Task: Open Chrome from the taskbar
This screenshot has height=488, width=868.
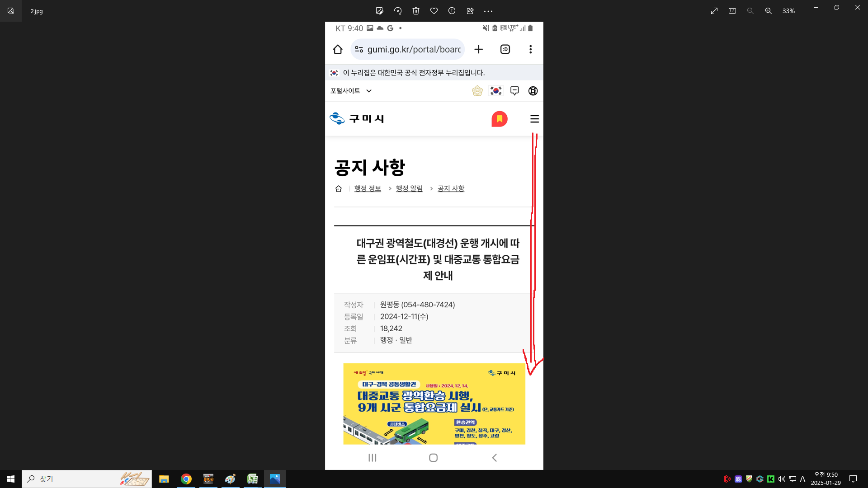Action: pos(186,479)
